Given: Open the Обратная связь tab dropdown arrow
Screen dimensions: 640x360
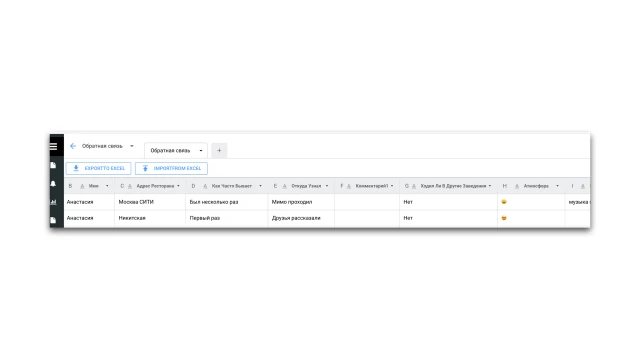Looking at the screenshot, I should (x=201, y=151).
